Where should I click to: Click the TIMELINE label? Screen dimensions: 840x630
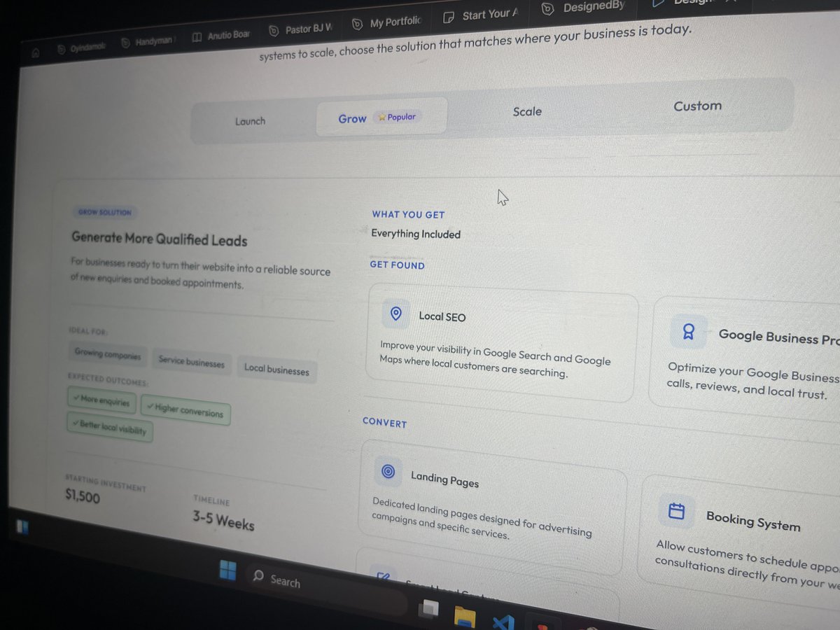point(211,500)
